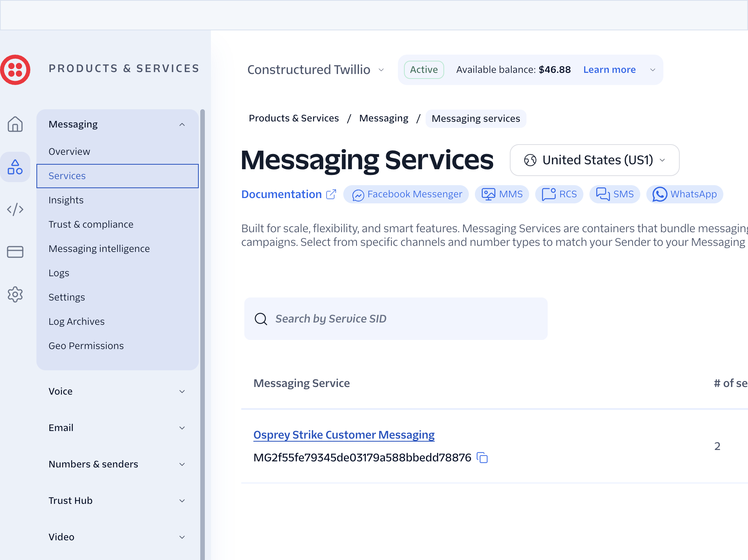
Task: Click the RCS chat icon
Action: pyautogui.click(x=549, y=194)
